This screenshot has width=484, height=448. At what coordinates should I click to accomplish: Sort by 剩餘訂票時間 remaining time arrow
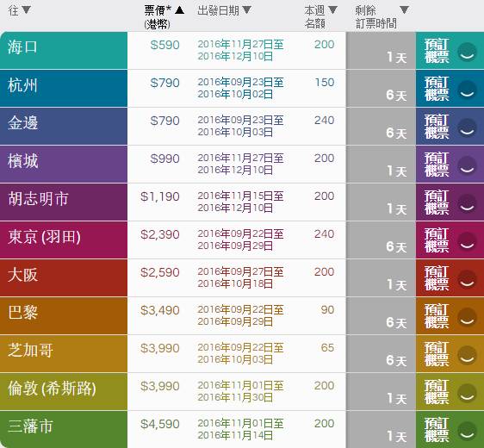405,9
